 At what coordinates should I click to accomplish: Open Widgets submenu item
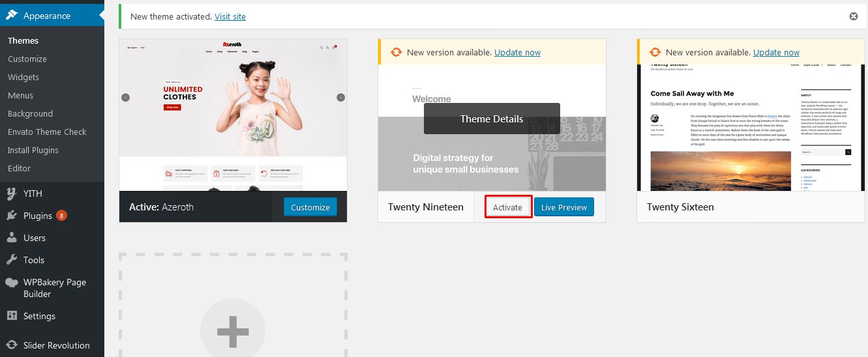click(x=23, y=77)
